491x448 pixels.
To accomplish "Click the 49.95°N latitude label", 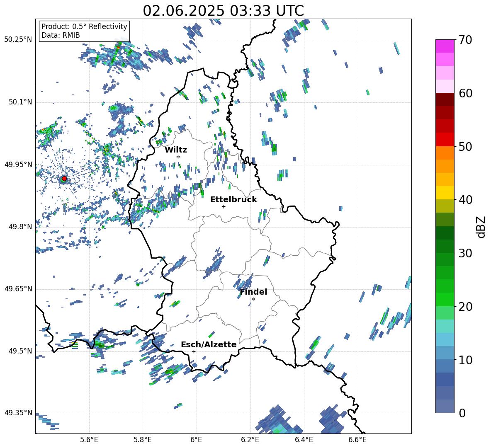I will (18, 164).
